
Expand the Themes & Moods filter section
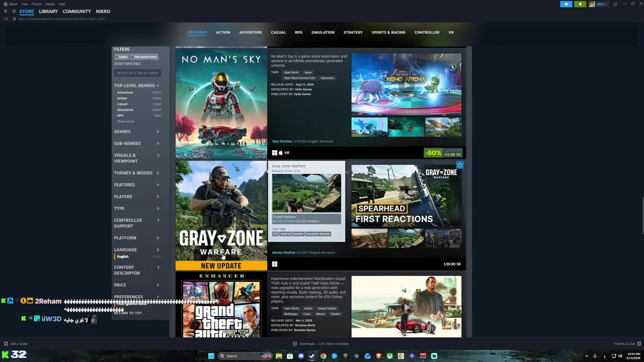tap(136, 173)
